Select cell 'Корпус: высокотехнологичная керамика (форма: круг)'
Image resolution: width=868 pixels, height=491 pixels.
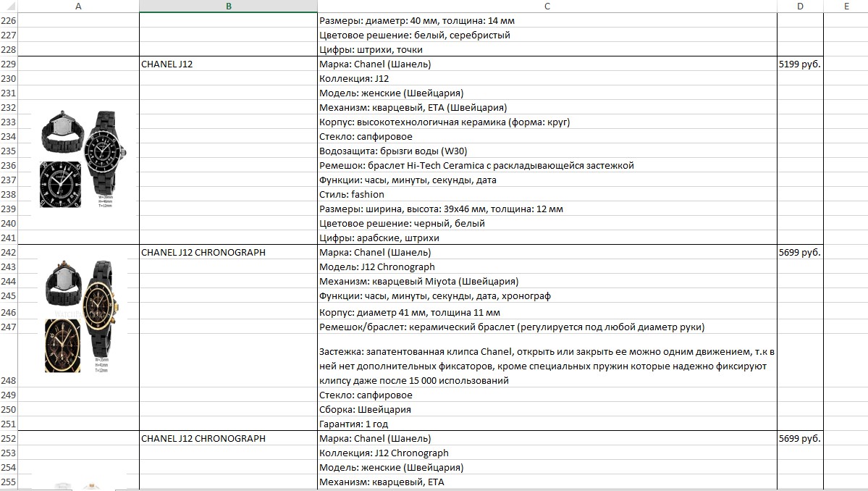click(547, 122)
